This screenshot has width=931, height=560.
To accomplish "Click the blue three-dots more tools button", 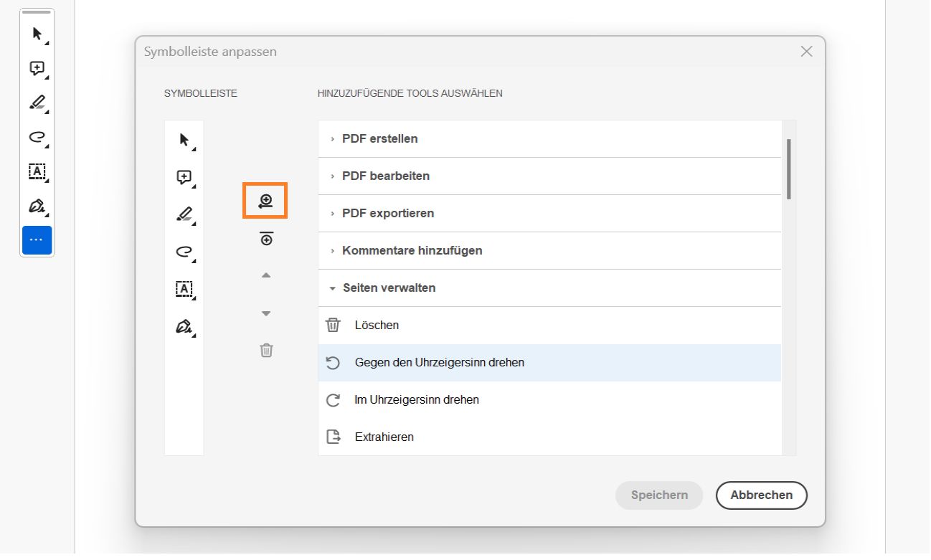I will tap(37, 240).
